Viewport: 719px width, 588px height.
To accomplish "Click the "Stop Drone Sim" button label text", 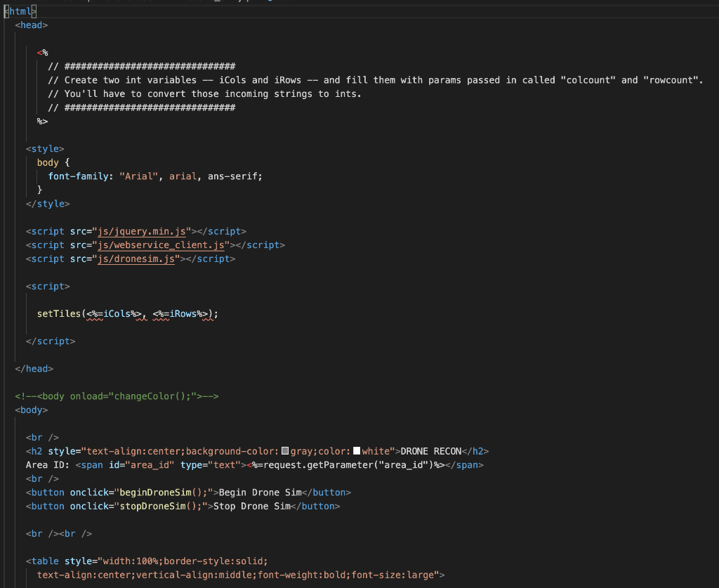I will tap(252, 507).
